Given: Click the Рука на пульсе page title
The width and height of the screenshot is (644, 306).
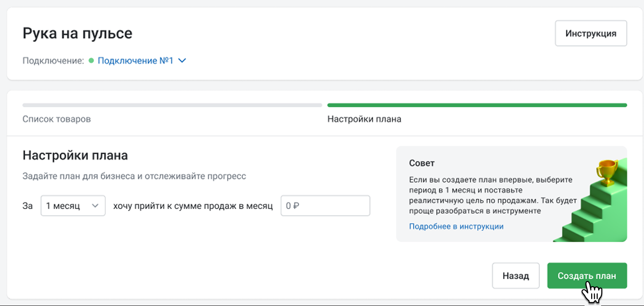Looking at the screenshot, I should click(77, 33).
